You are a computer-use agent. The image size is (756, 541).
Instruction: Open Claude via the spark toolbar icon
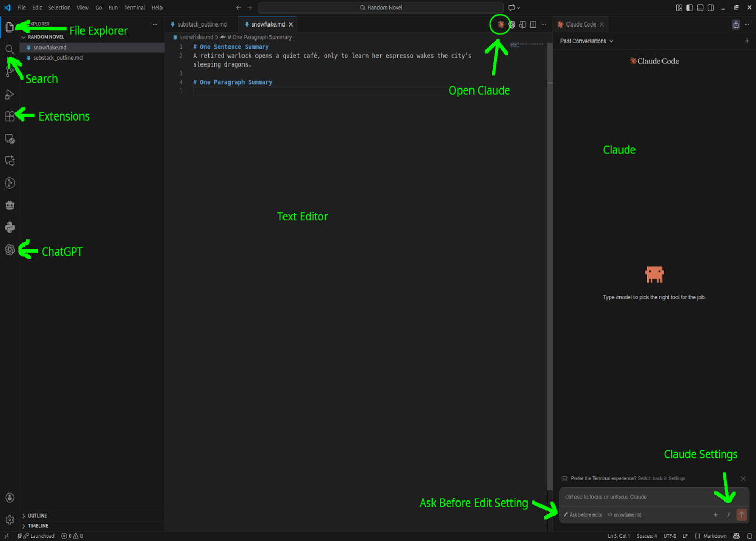(x=500, y=24)
